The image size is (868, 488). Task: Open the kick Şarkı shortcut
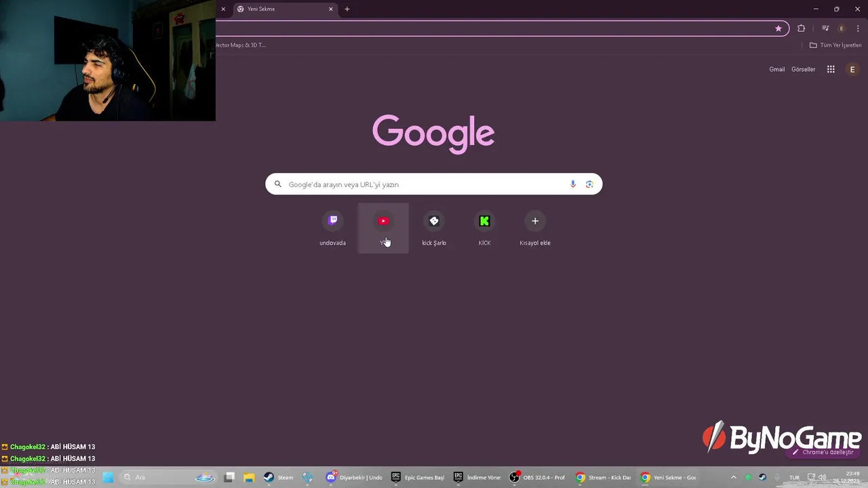pos(434,228)
